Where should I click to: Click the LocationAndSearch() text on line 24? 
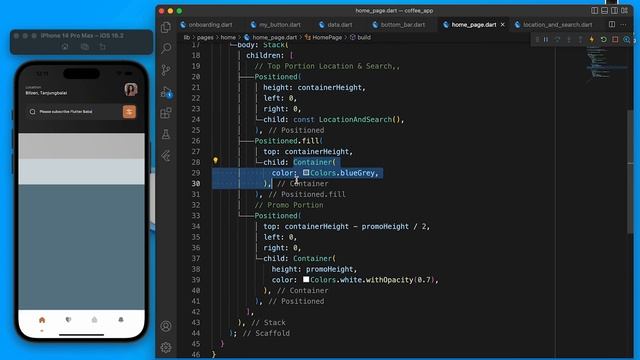tap(360, 120)
